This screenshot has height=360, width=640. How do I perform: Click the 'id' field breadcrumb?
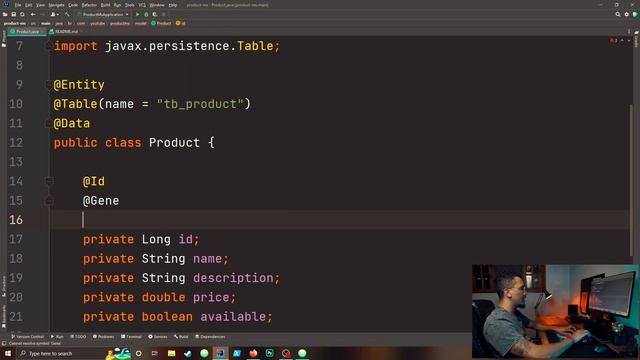tap(180, 23)
